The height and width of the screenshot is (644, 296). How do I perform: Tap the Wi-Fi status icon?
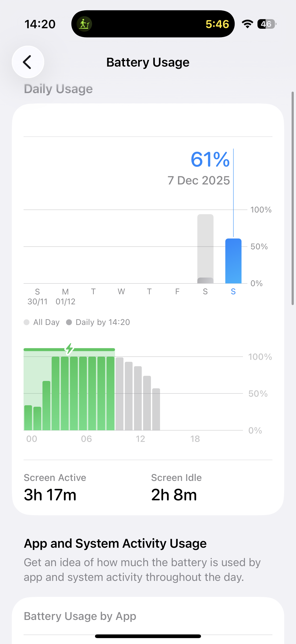(x=247, y=24)
